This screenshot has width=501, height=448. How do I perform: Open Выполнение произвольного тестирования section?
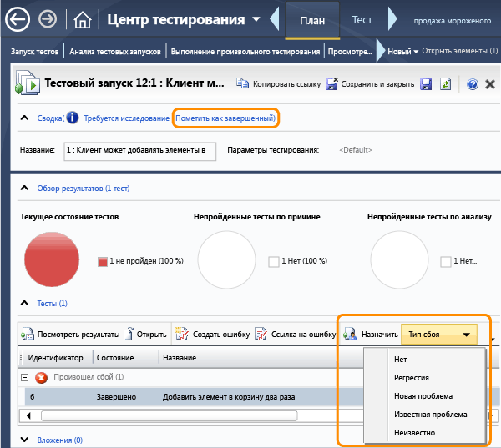tap(245, 52)
